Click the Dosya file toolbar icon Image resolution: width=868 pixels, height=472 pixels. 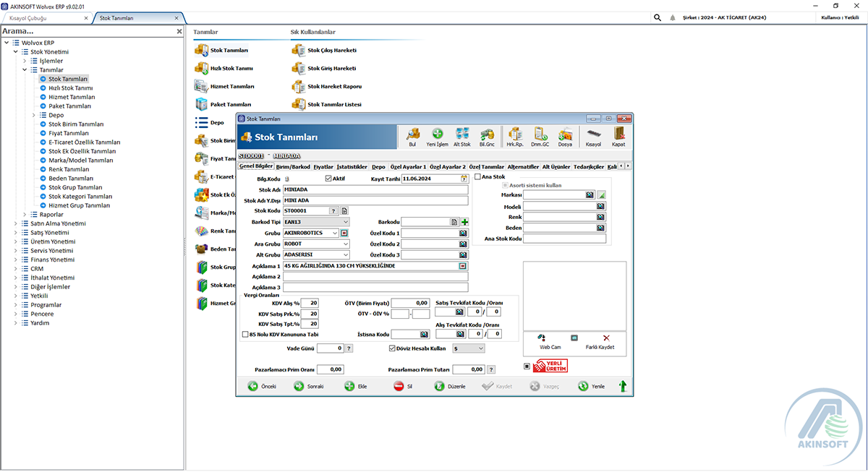click(564, 135)
